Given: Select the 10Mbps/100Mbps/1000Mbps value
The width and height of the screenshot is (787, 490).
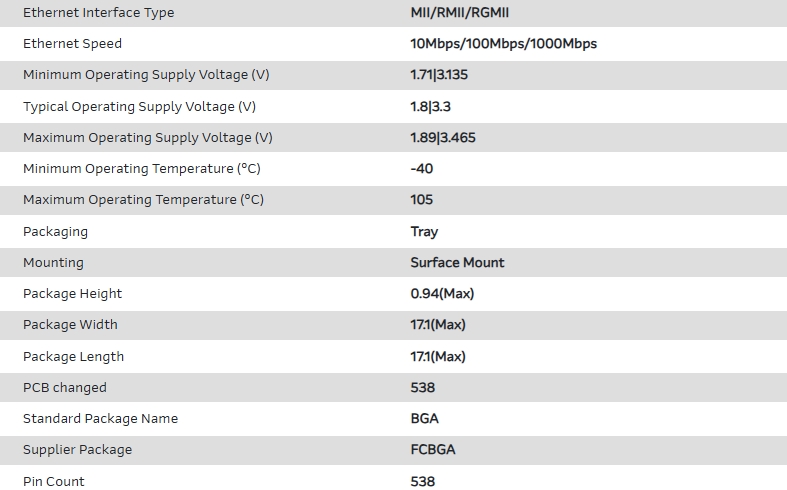Looking at the screenshot, I should click(503, 44).
